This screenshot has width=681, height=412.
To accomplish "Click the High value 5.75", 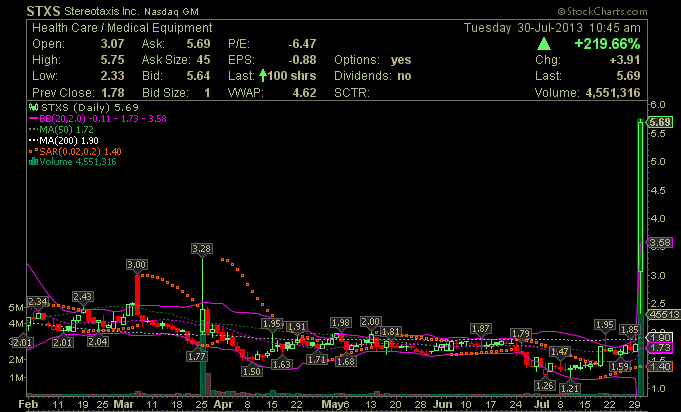I will (x=112, y=60).
